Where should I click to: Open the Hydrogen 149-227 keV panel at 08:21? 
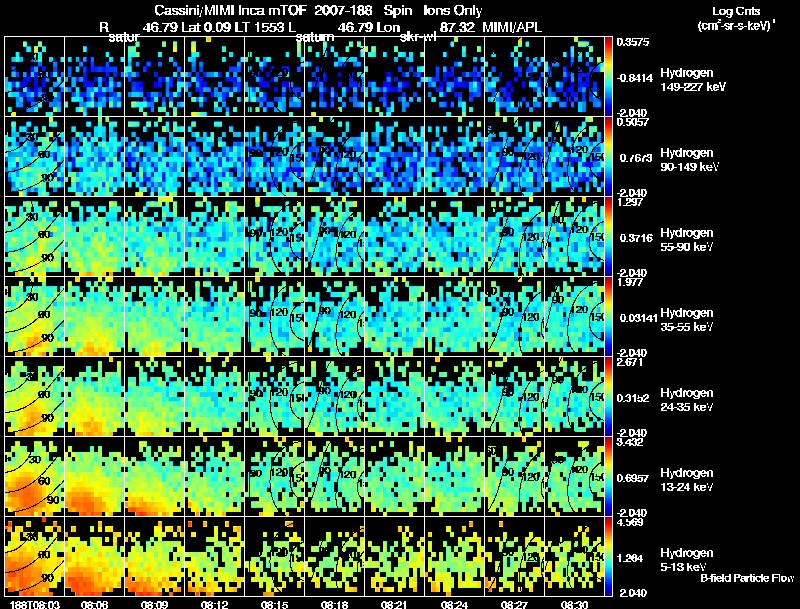pyautogui.click(x=394, y=76)
